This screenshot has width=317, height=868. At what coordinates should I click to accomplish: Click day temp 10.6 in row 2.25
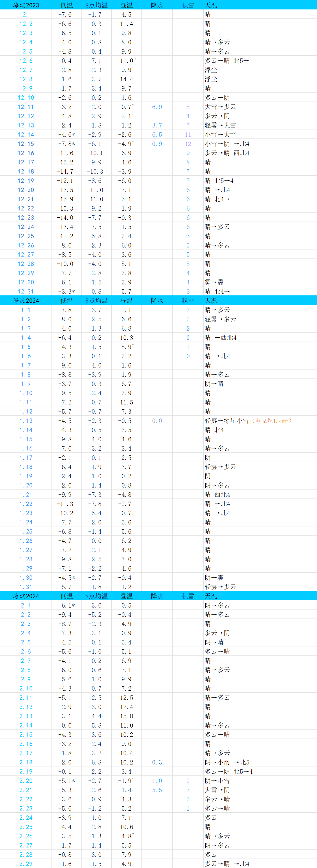pos(127,827)
